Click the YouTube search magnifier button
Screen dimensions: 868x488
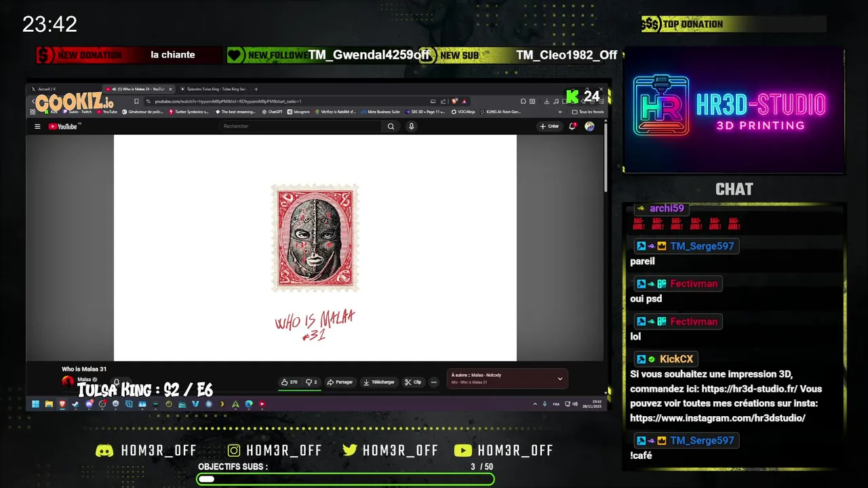tap(391, 127)
